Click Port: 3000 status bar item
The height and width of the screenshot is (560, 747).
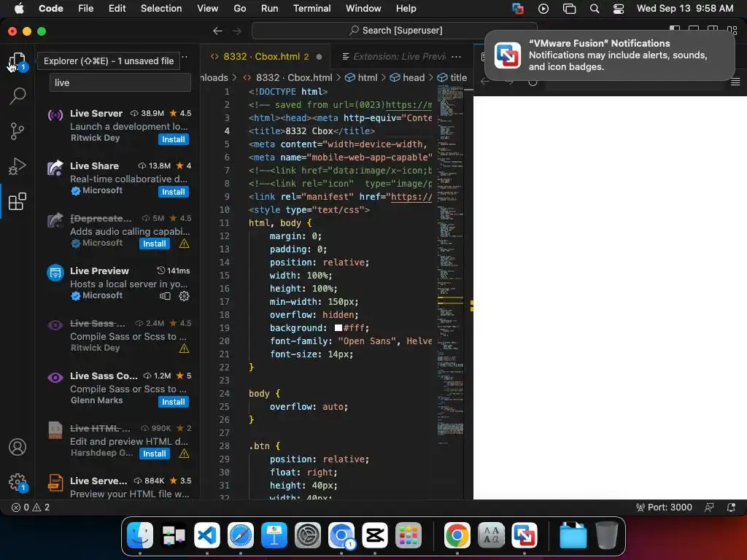point(664,507)
